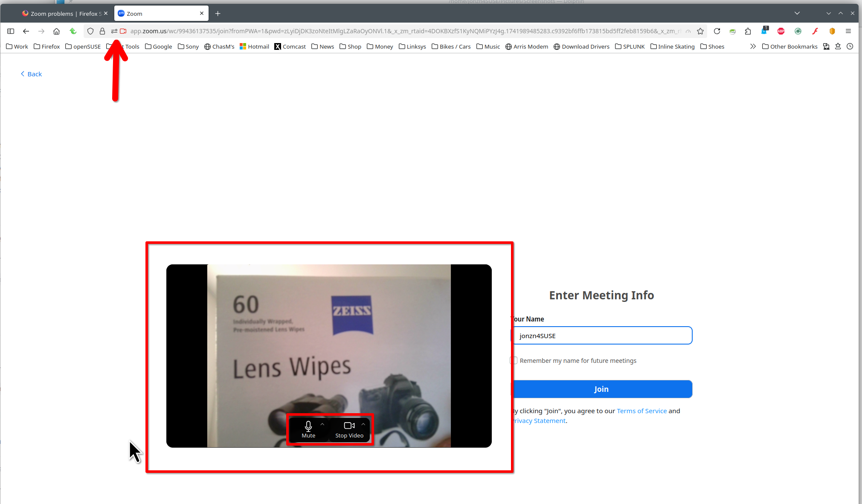862x504 pixels.
Task: Toggle the sidebar panel icon
Action: [x=11, y=31]
